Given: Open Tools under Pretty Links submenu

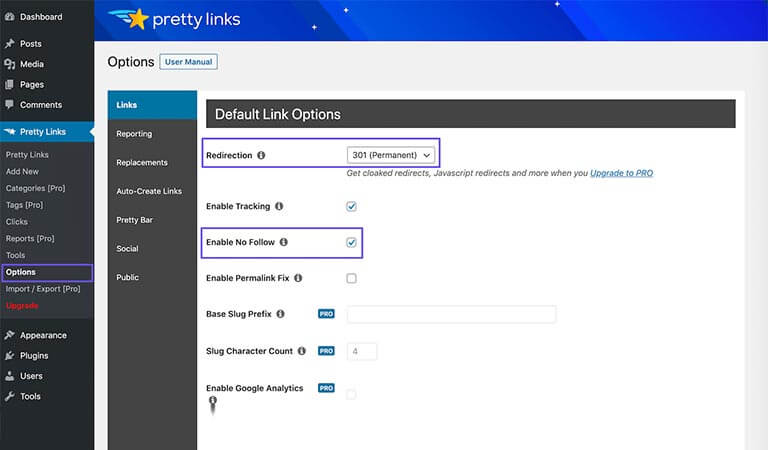Looking at the screenshot, I should coord(15,255).
